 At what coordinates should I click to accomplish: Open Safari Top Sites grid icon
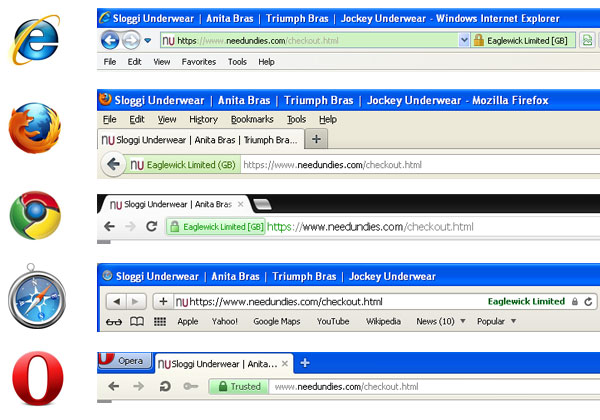[x=160, y=321]
